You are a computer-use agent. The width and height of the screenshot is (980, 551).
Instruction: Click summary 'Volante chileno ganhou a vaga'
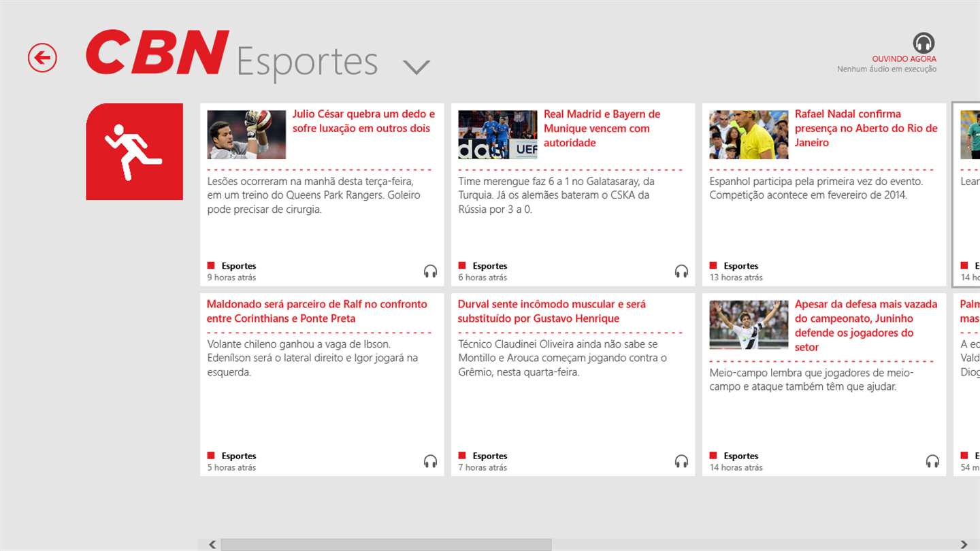(313, 358)
